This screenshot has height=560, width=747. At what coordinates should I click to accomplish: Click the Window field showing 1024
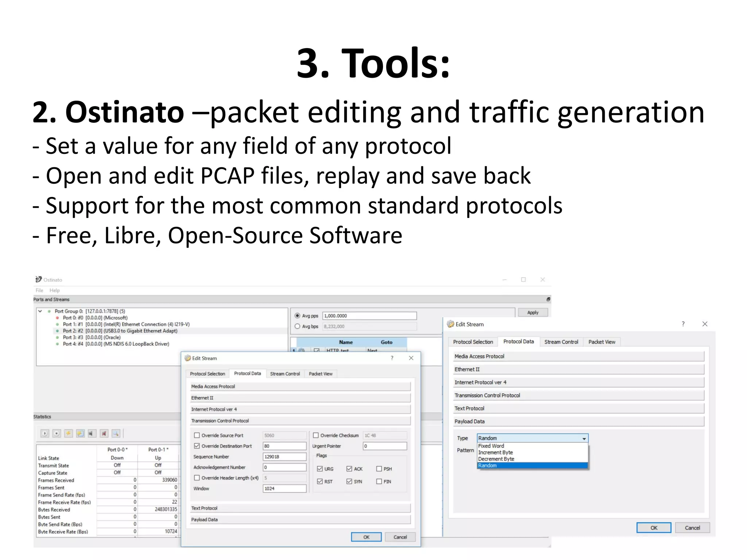[x=285, y=489]
